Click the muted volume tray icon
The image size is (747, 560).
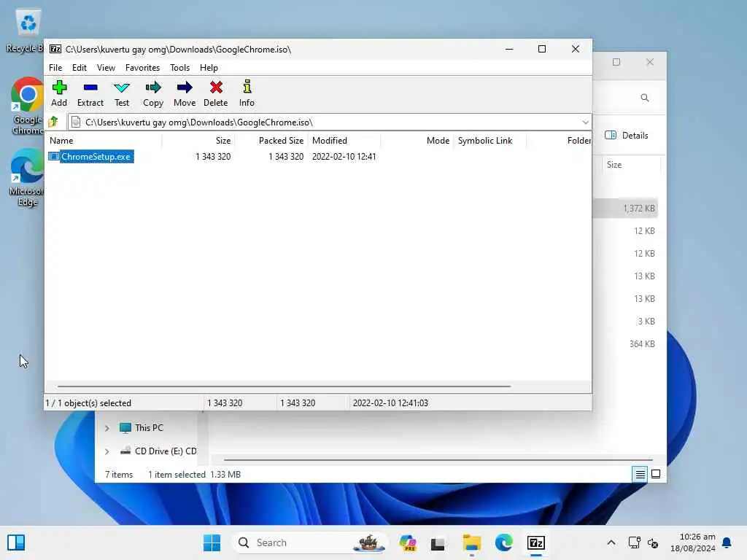[x=653, y=542]
